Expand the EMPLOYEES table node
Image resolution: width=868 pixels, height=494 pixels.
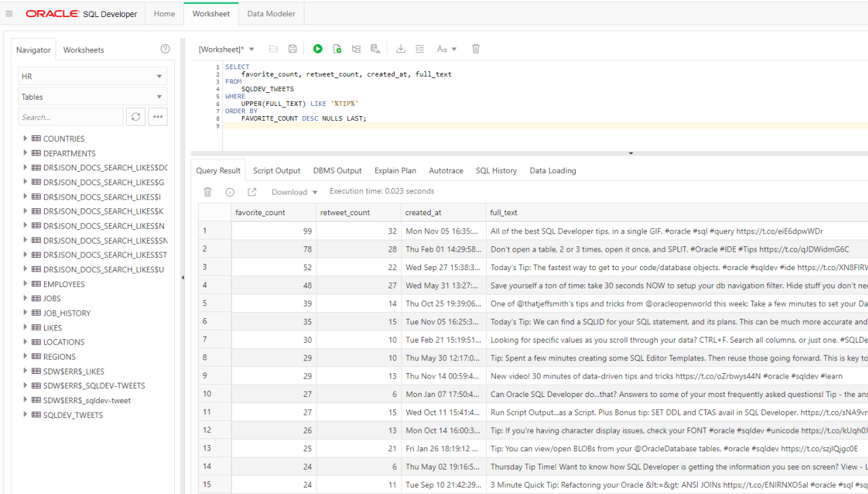26,284
